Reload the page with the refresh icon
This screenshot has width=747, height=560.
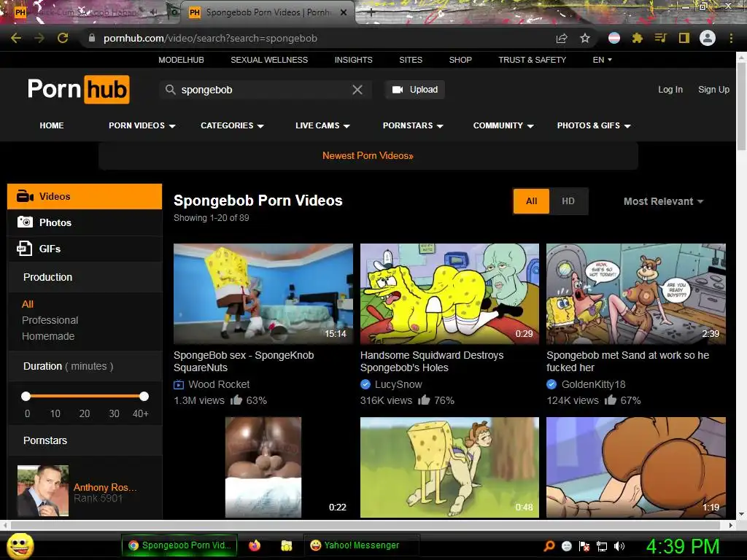coord(63,38)
